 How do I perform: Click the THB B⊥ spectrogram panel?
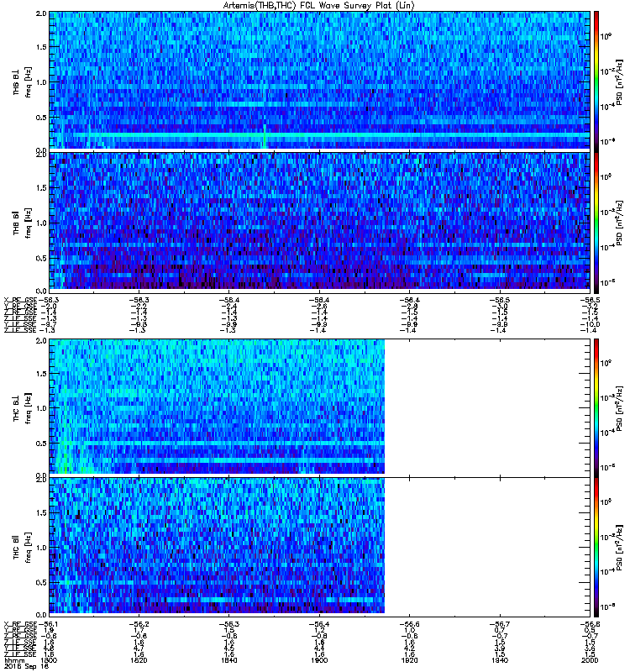pyautogui.click(x=319, y=80)
